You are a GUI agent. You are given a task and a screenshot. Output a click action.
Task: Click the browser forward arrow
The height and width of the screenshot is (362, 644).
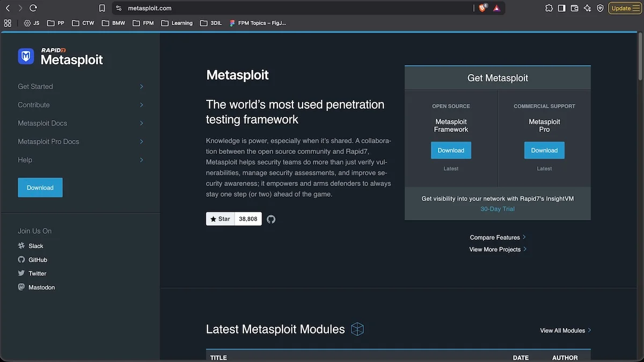point(20,8)
